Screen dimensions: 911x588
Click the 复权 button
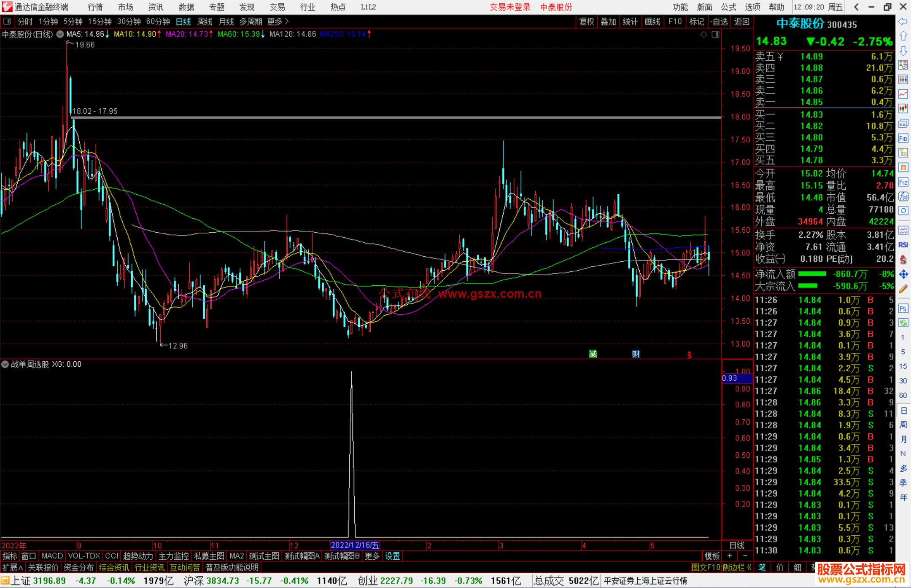586,21
